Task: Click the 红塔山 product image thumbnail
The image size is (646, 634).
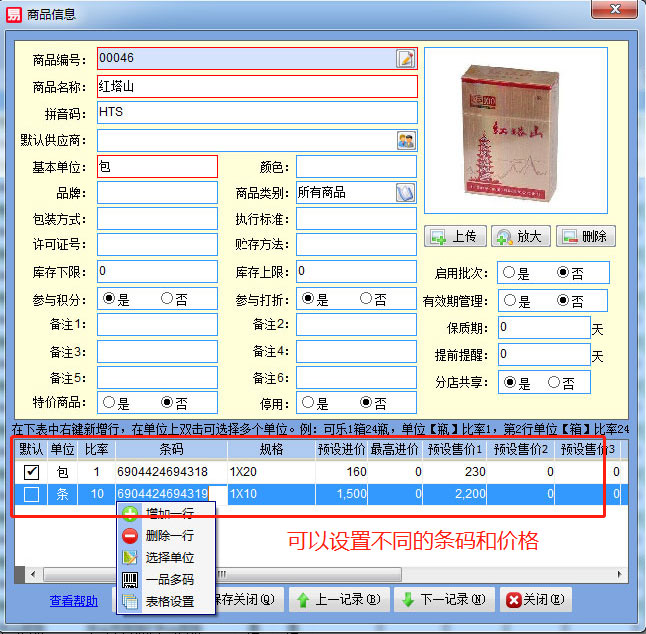Action: point(514,132)
